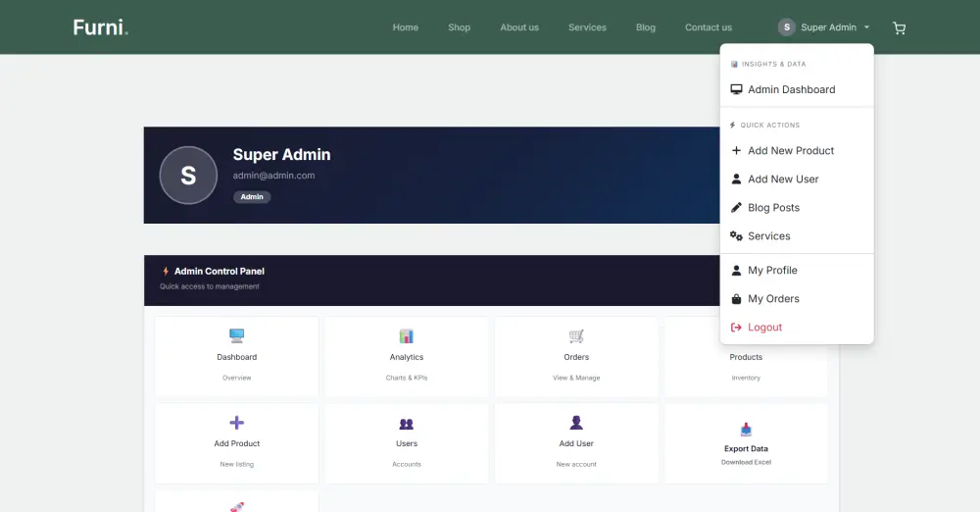
Task: Click the bag icon beside My Orders
Action: click(x=736, y=298)
